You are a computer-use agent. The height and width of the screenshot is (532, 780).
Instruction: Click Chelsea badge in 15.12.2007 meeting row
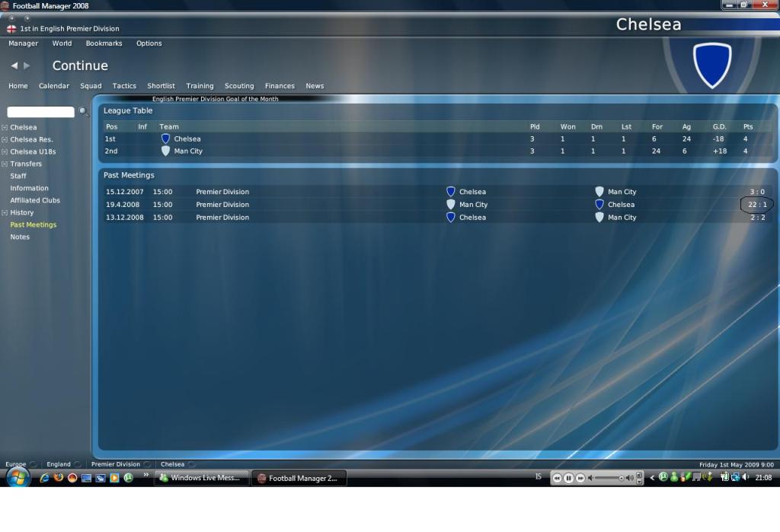click(x=451, y=192)
